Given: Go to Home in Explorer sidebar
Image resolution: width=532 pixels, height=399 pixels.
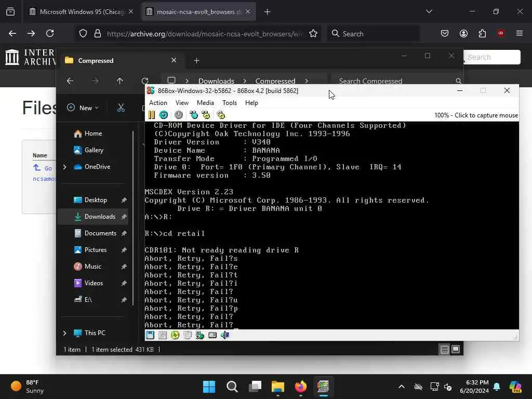Looking at the screenshot, I should pos(94,134).
